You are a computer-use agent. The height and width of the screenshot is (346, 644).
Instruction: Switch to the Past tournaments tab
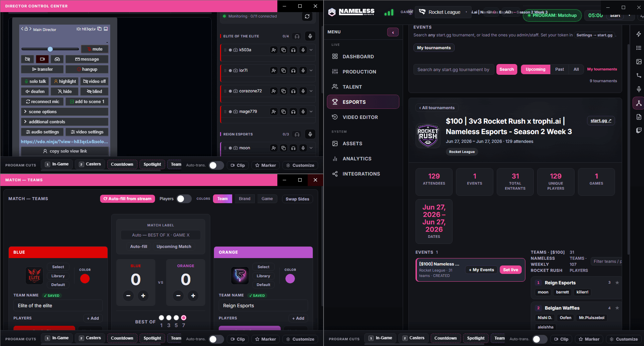pos(559,69)
